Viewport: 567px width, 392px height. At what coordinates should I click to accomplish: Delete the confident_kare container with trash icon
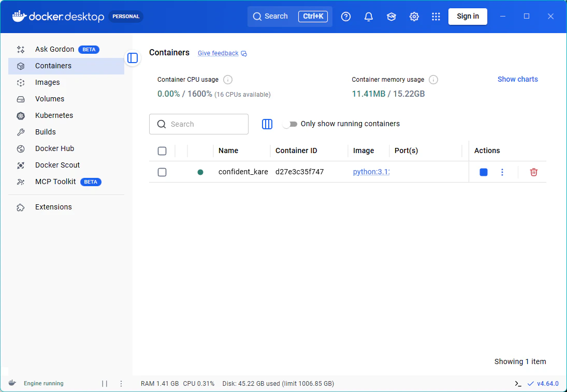click(534, 172)
